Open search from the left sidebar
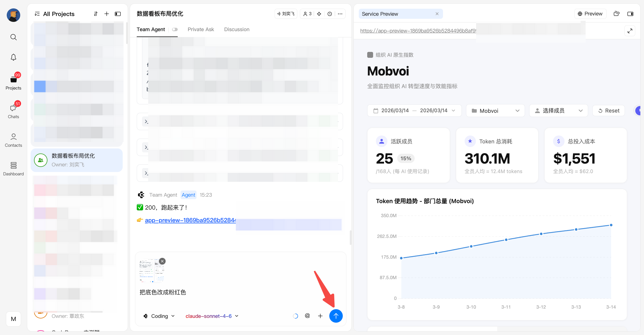Image resolution: width=644 pixels, height=335 pixels. click(x=13, y=37)
